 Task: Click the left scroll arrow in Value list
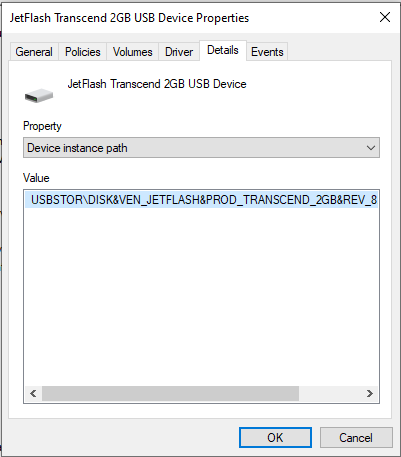click(x=33, y=393)
